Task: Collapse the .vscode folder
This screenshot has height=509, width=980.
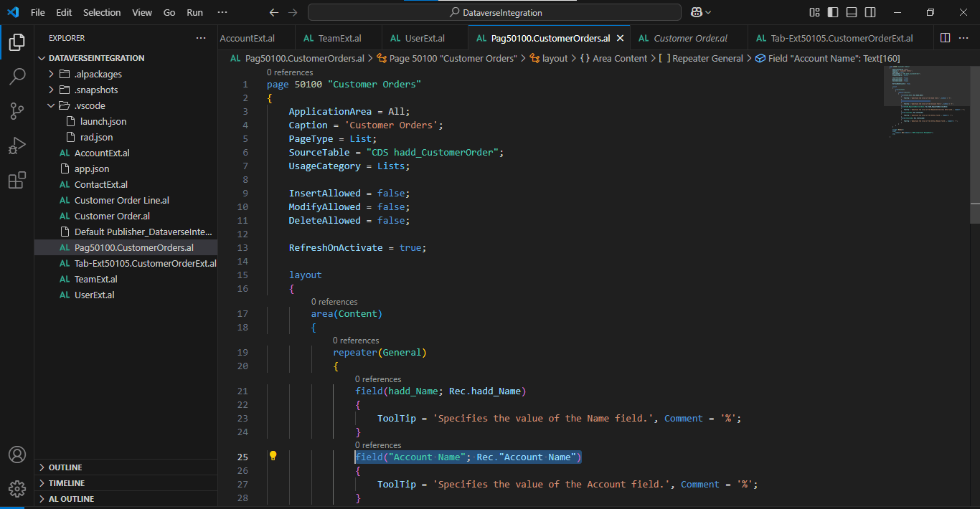Action: point(90,105)
